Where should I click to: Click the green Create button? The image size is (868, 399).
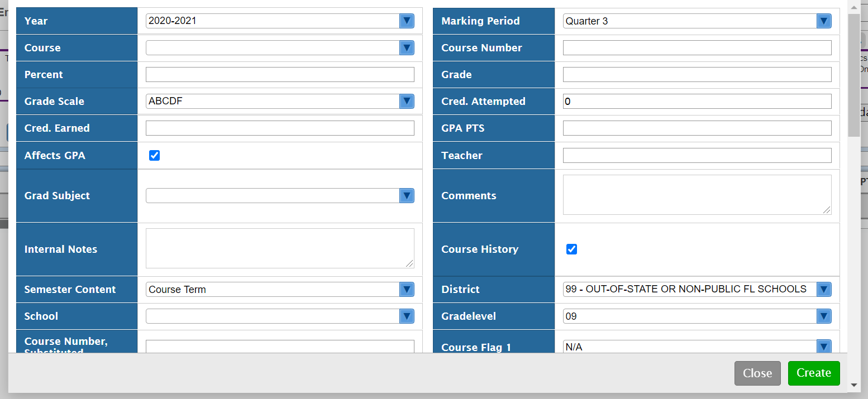pos(814,373)
